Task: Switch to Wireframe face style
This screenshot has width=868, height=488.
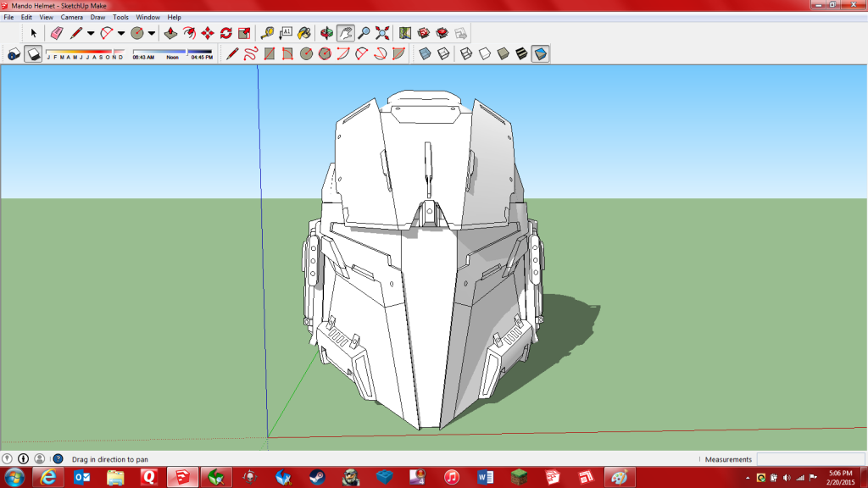Action: coord(466,53)
